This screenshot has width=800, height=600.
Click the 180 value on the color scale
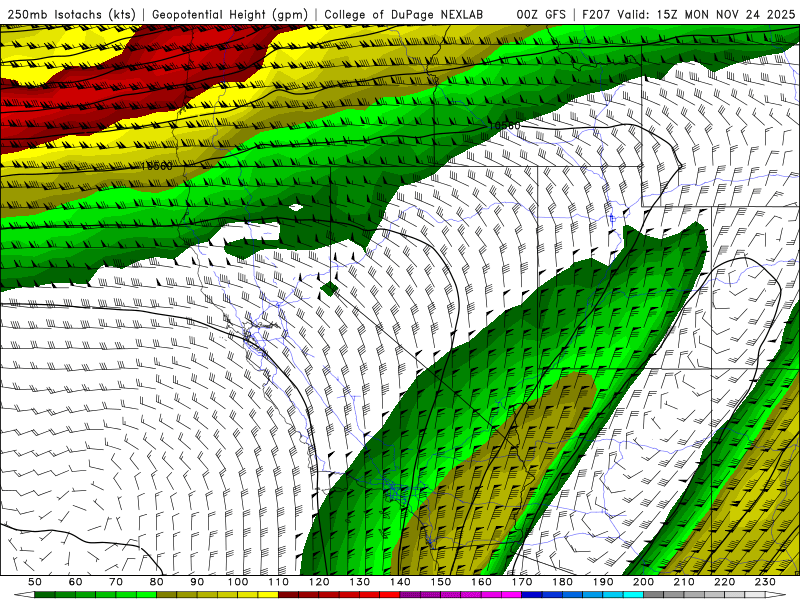562,582
